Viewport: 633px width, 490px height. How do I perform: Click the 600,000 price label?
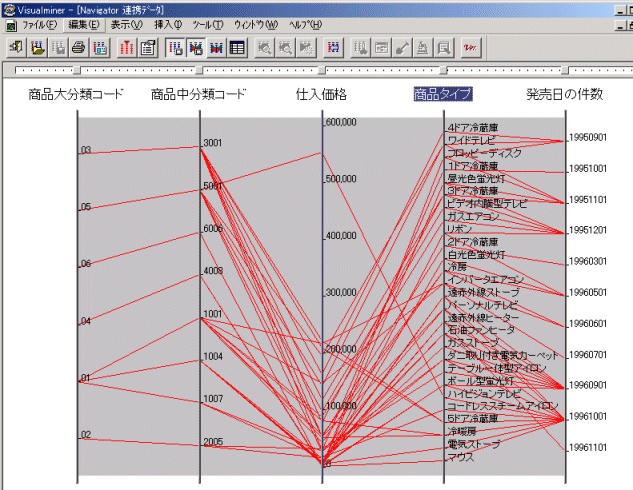coord(341,122)
